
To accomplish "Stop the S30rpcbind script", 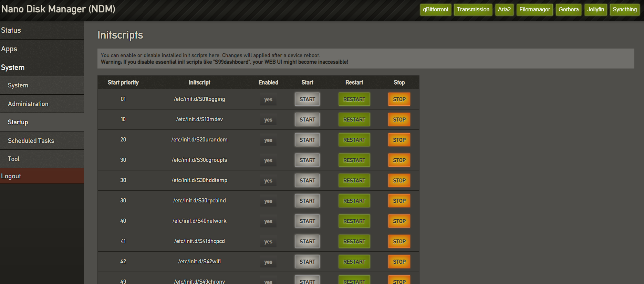I will (x=399, y=201).
